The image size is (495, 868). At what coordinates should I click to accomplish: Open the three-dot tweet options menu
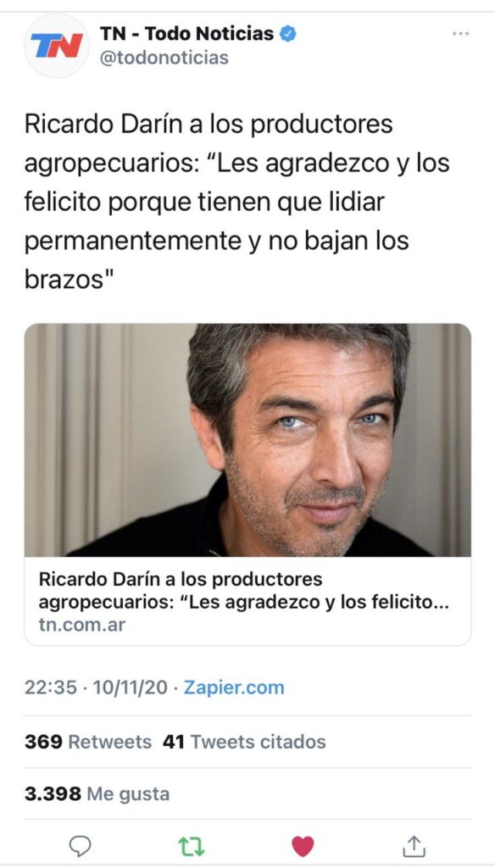(x=460, y=34)
